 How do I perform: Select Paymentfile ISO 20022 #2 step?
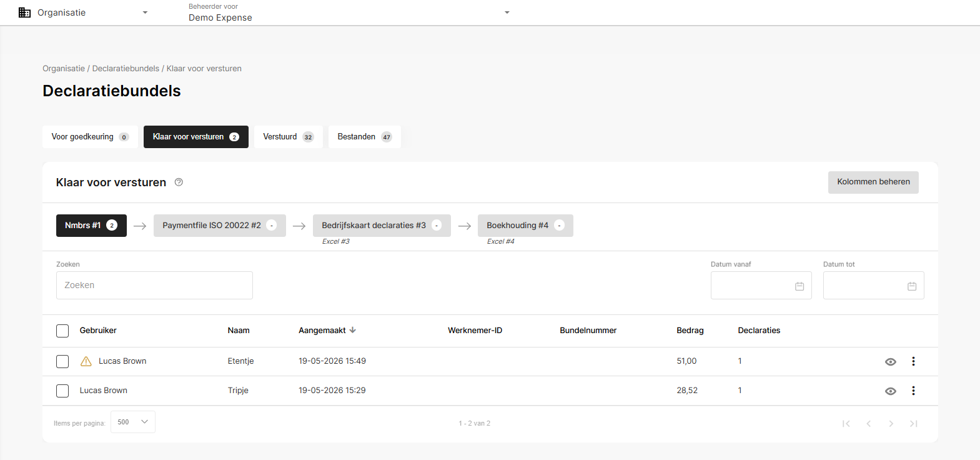[220, 226]
